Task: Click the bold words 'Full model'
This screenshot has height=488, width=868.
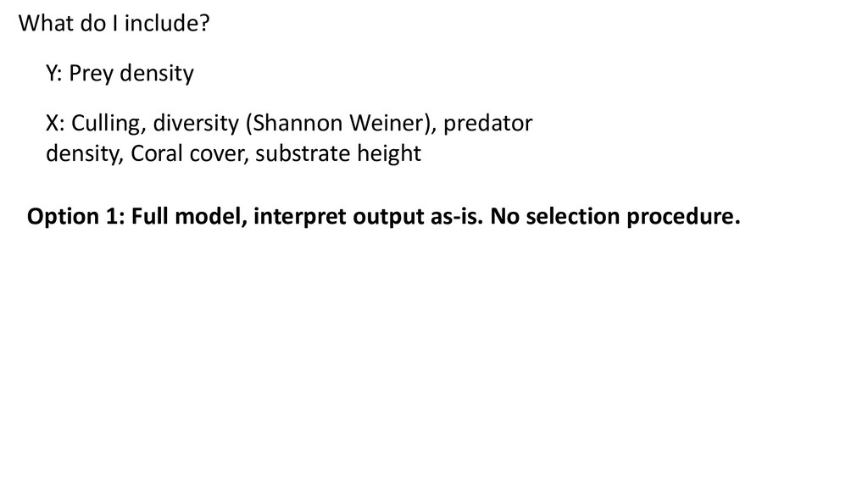Action: tap(188, 216)
